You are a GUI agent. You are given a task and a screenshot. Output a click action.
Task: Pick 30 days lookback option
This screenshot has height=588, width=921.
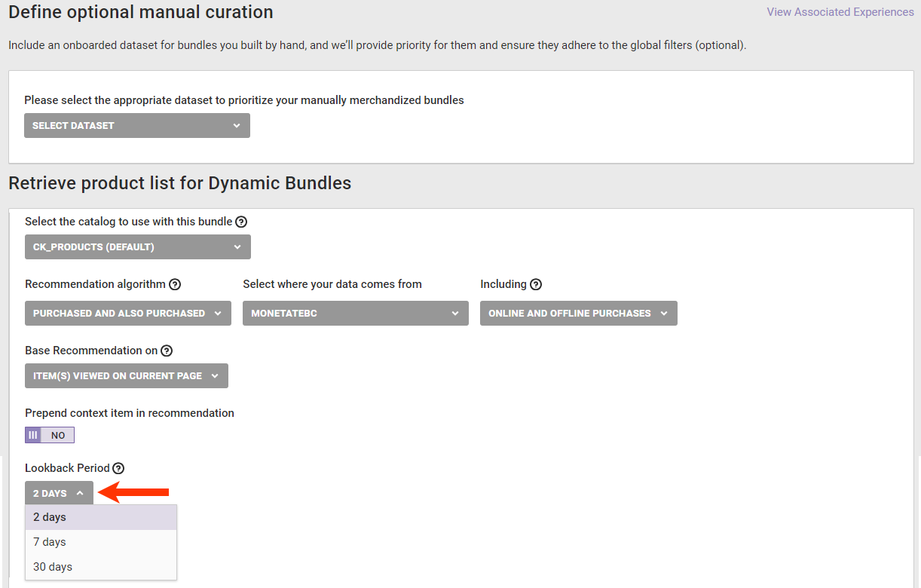click(53, 567)
